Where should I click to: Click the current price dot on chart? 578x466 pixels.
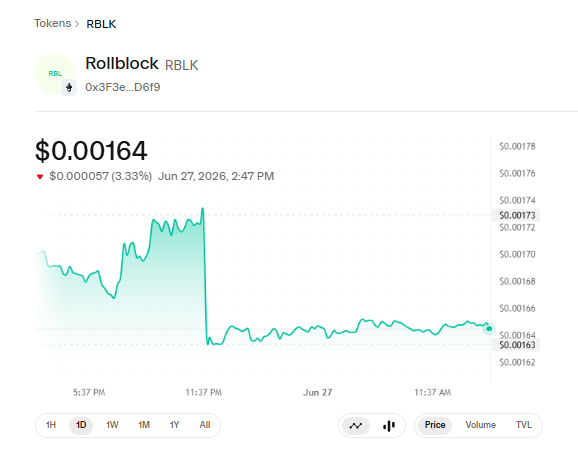click(489, 328)
